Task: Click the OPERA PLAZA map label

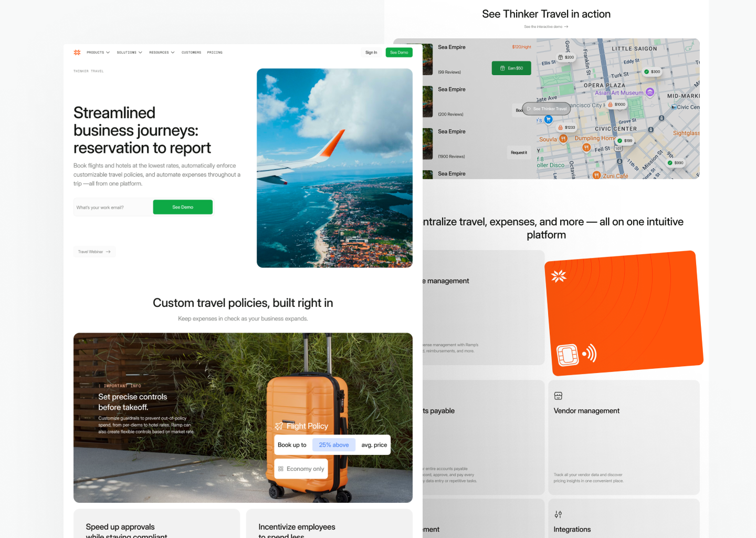Action: [604, 85]
